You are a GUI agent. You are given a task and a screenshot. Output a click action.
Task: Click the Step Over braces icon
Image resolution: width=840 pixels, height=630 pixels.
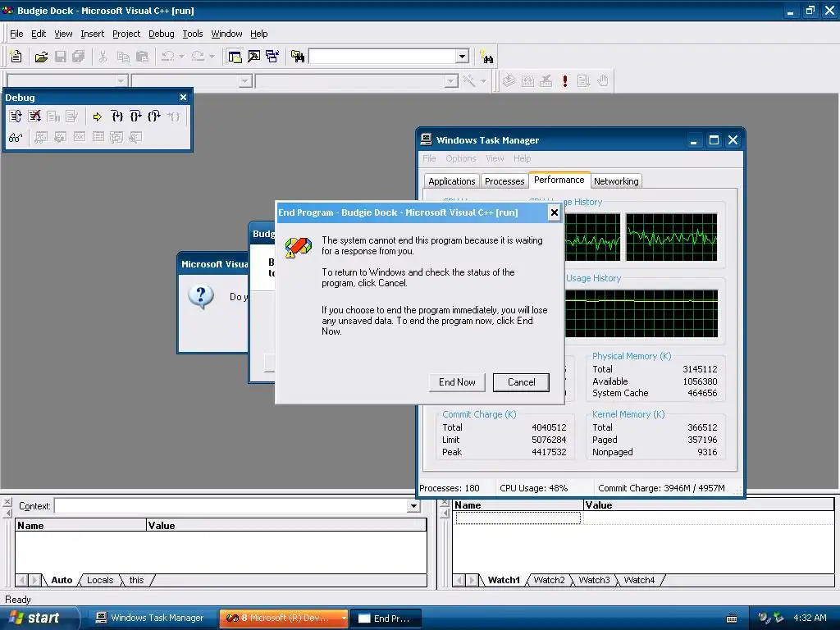tap(135, 116)
